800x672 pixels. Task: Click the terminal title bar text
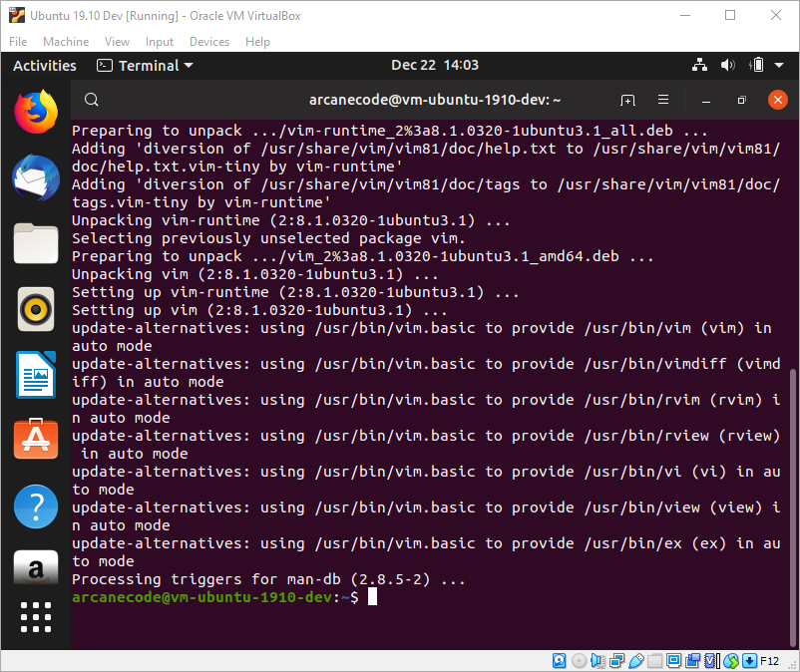pos(435,100)
